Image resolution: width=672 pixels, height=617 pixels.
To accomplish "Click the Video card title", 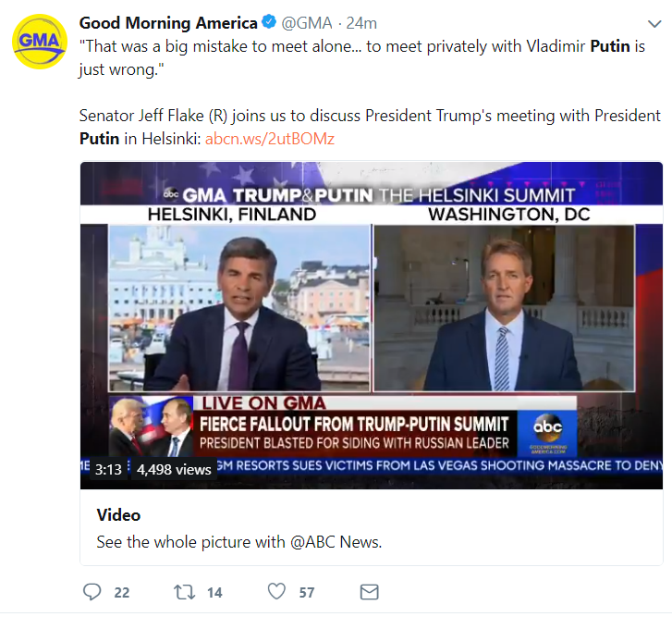I will [118, 515].
